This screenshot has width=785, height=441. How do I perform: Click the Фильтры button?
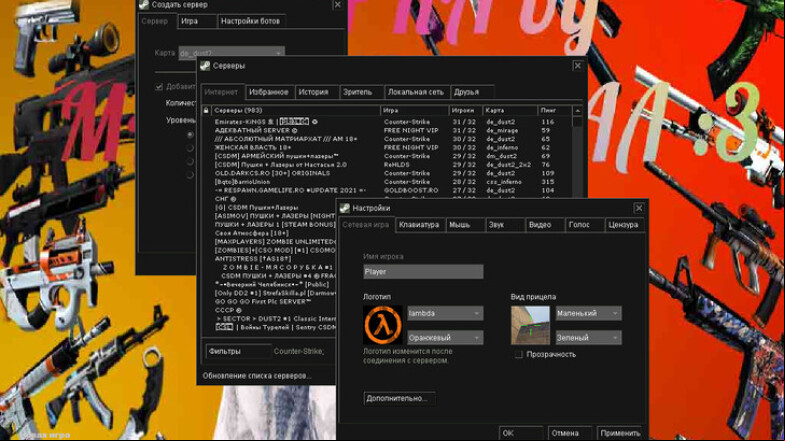pyautogui.click(x=238, y=351)
